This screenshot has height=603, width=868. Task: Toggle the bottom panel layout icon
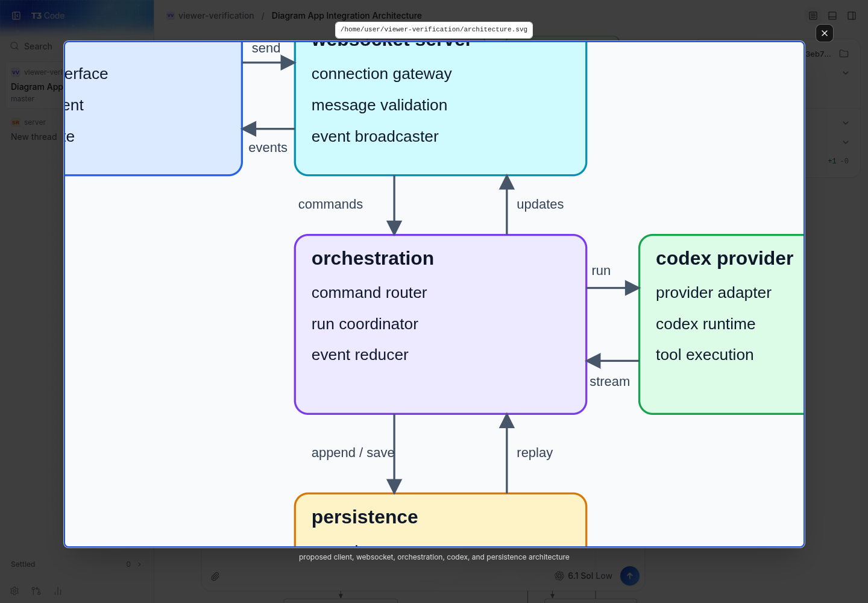pos(832,16)
